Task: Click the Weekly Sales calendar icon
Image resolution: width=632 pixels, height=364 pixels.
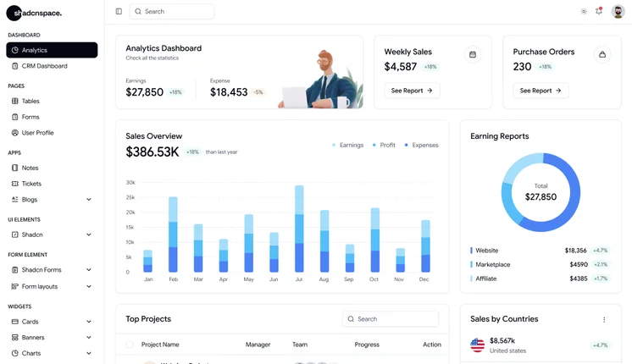Action: click(x=473, y=54)
